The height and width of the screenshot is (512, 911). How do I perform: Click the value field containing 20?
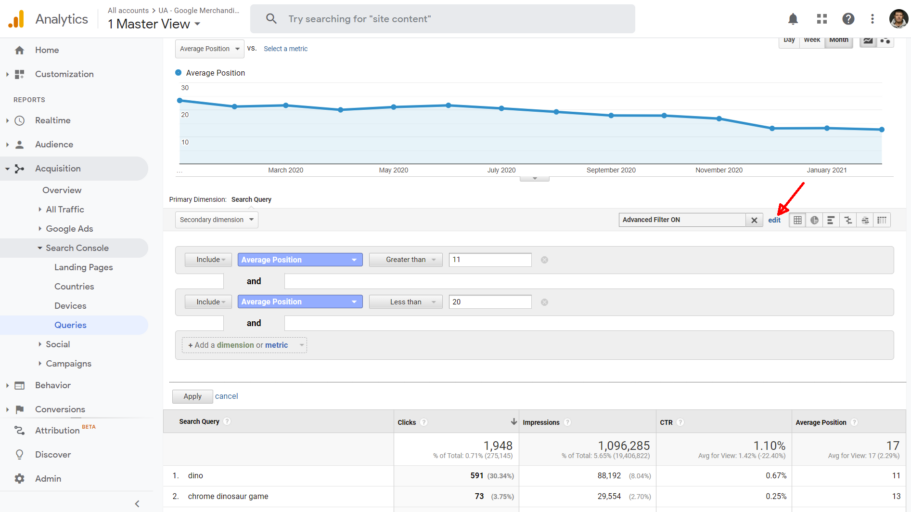coord(490,302)
